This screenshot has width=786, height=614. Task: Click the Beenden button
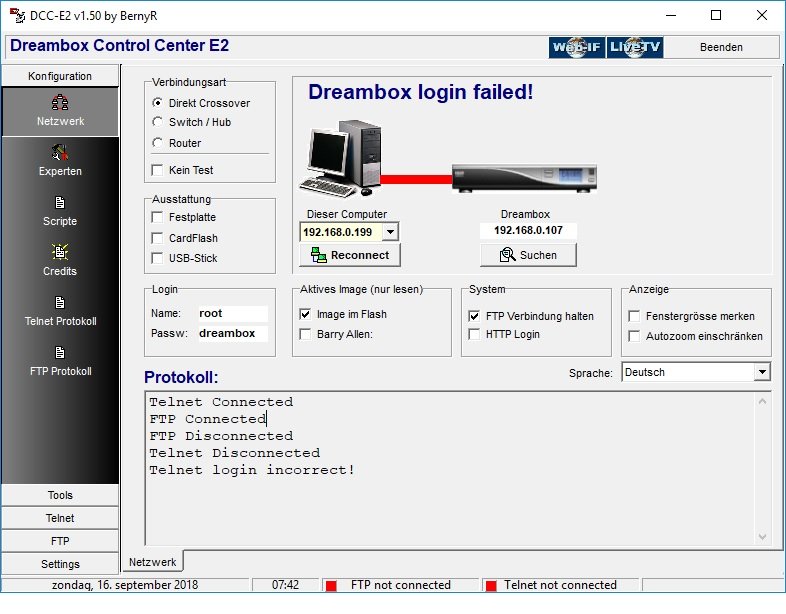(721, 47)
